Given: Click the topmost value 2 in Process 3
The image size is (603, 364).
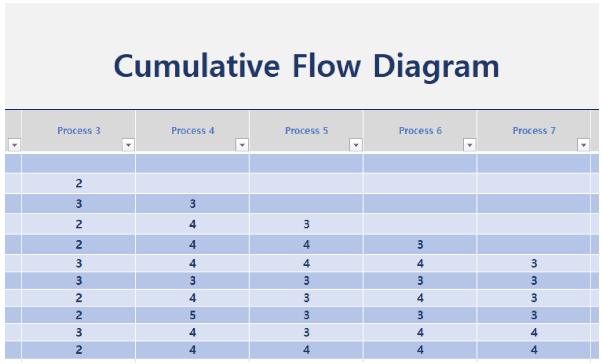Looking at the screenshot, I should pyautogui.click(x=79, y=183).
